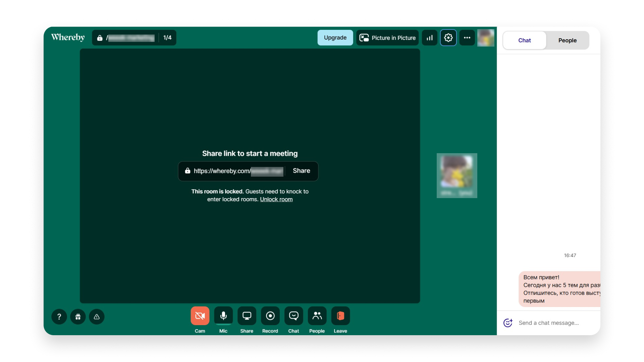Click the warning triangle icon
Screen dimensions: 644x362
(97, 316)
